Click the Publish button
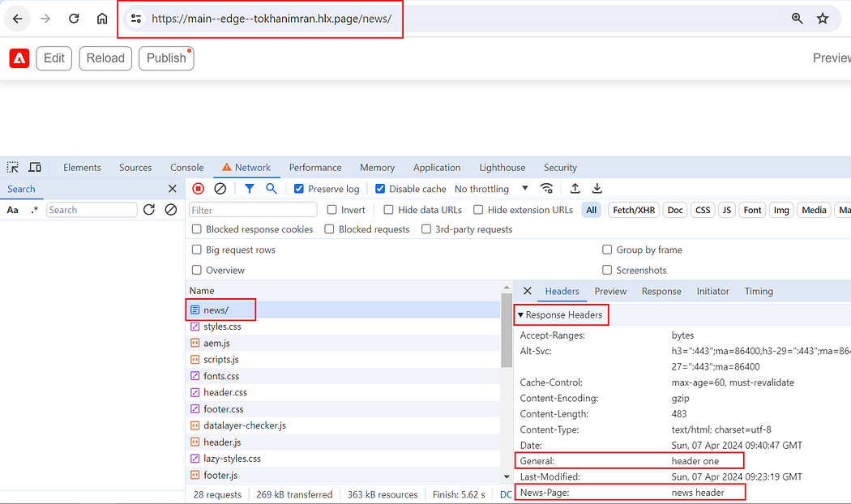The image size is (851, 504). tap(166, 58)
